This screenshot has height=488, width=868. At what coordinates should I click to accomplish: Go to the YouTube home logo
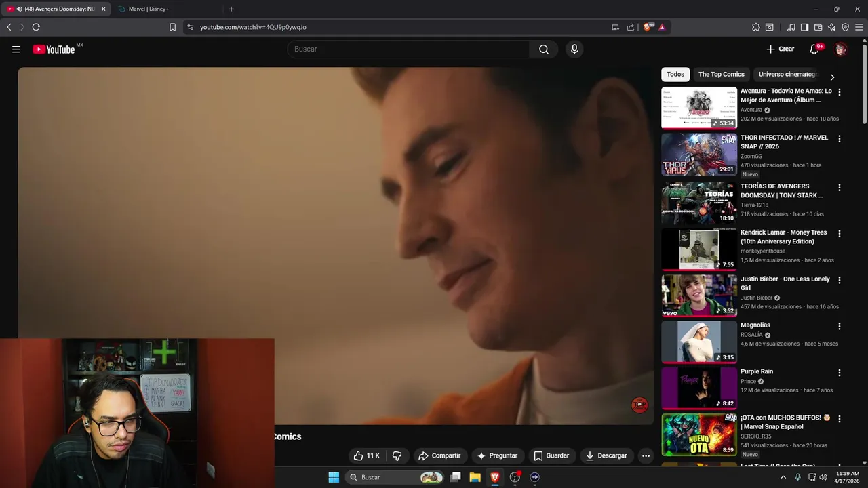(x=54, y=49)
